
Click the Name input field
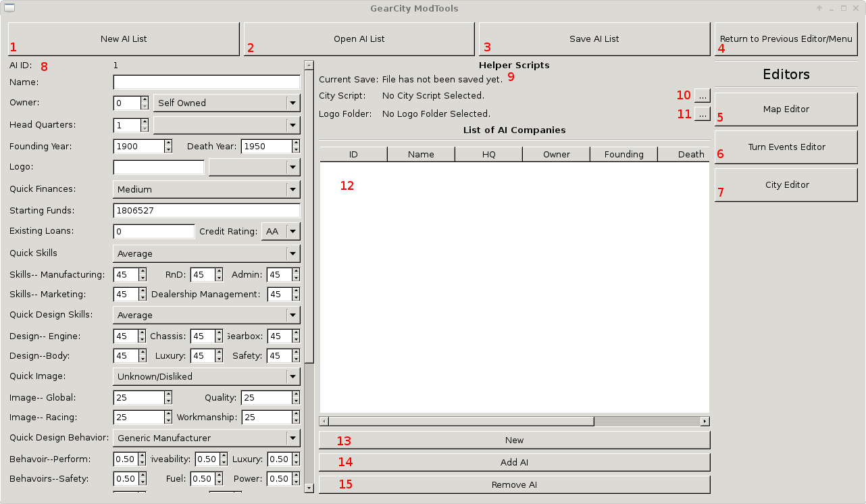(x=206, y=82)
